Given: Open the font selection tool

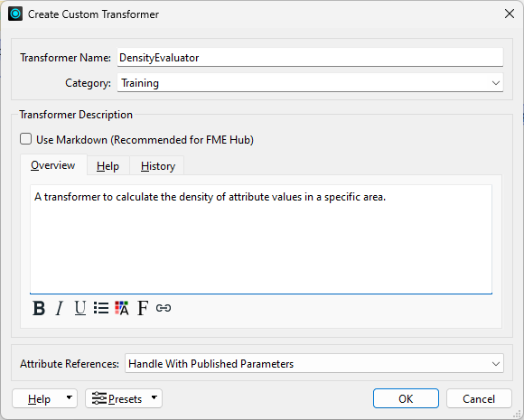Looking at the screenshot, I should coord(143,308).
